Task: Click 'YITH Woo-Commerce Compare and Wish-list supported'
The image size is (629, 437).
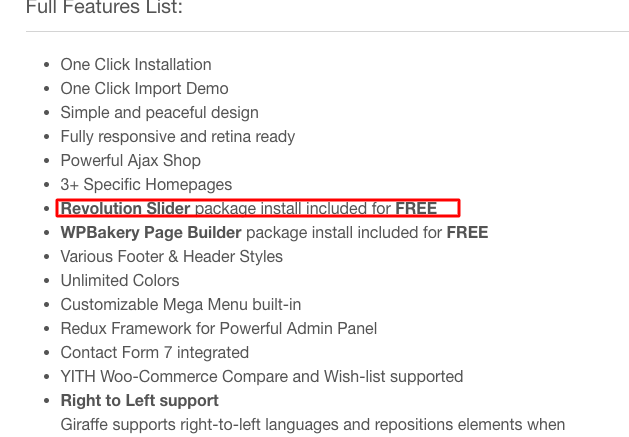Action: 262,377
